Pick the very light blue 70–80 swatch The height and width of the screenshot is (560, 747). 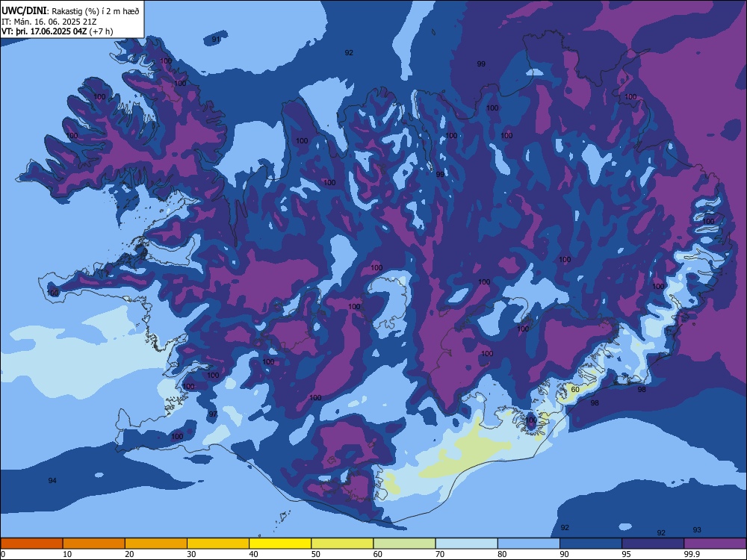coord(466,544)
